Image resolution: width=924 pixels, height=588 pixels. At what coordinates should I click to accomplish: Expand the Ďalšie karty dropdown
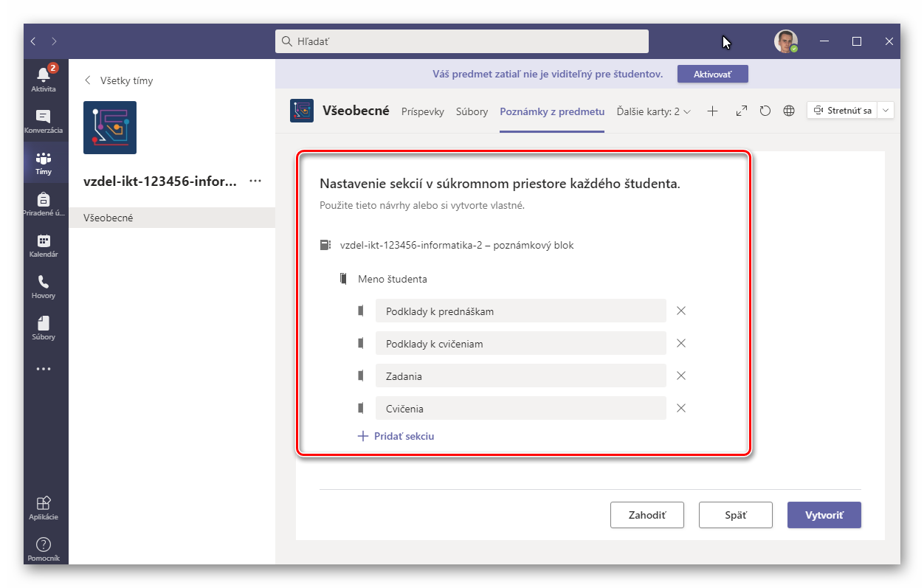pyautogui.click(x=653, y=111)
